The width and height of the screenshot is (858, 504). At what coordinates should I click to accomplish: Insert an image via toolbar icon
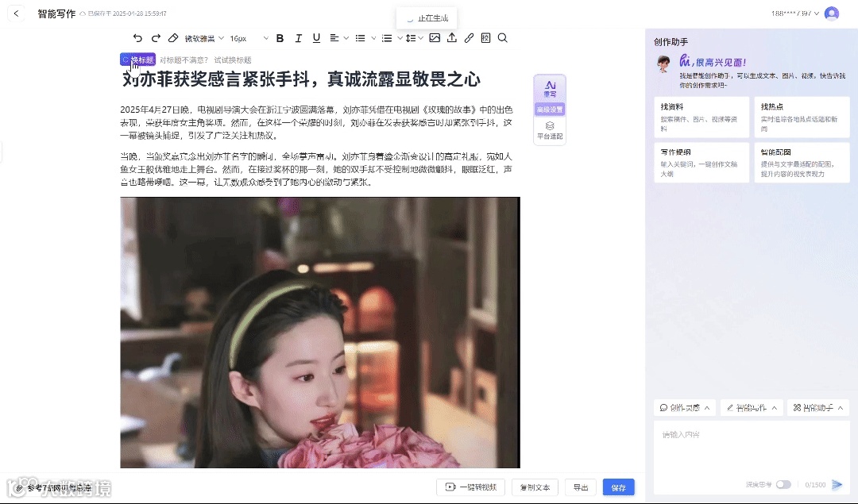pyautogui.click(x=435, y=38)
